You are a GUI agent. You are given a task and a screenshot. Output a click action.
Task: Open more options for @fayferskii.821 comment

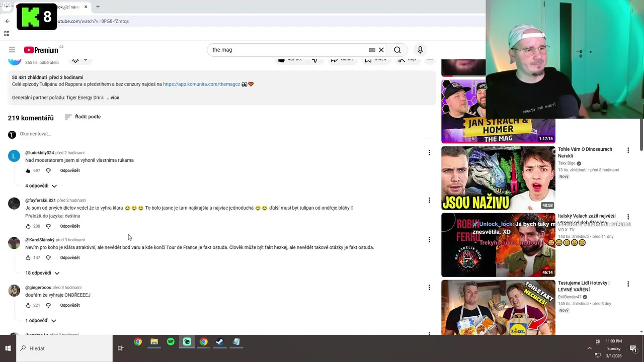point(429,200)
